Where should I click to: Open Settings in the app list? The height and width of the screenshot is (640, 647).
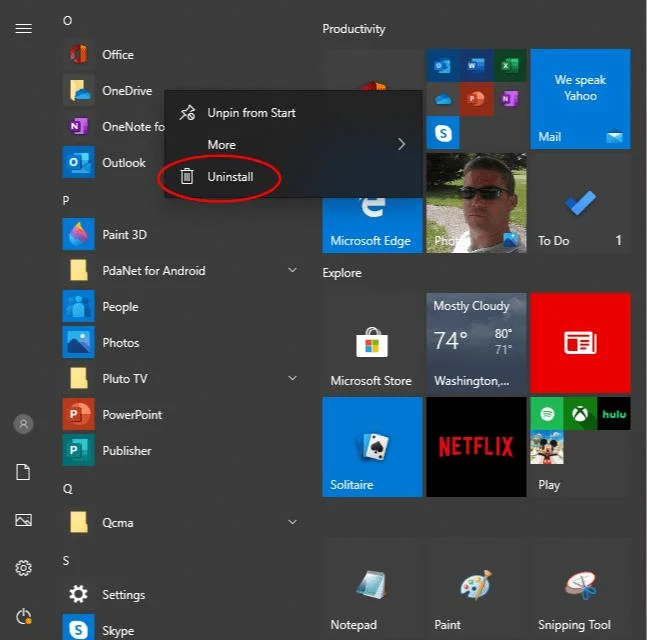[x=182, y=595]
